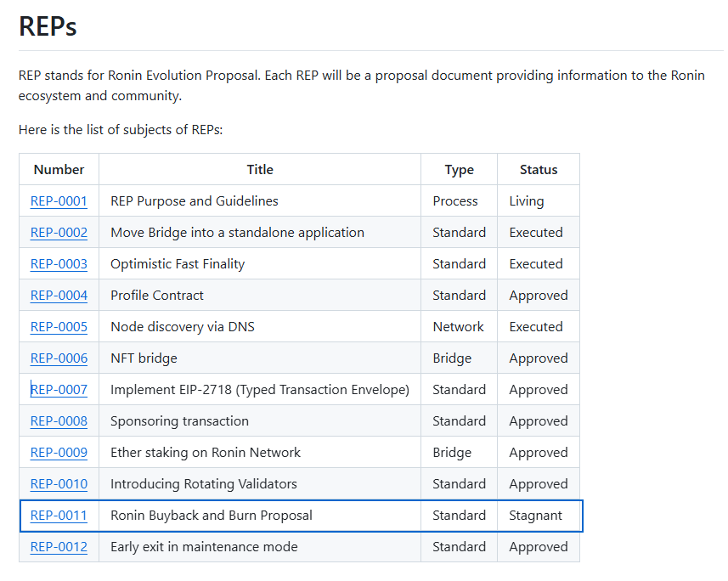Click 'Standard' type in REP-0011 row
This screenshot has width=728, height=581.
(x=460, y=516)
